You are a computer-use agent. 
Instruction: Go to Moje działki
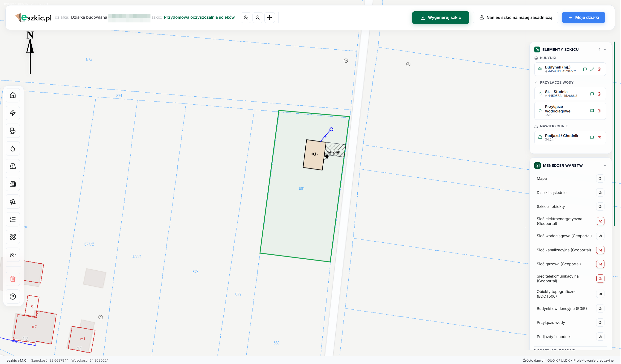(583, 17)
